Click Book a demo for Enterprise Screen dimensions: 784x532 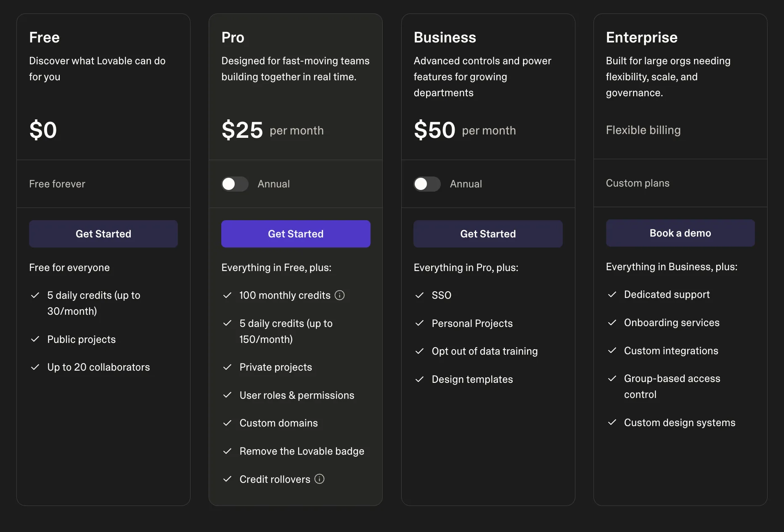(680, 233)
